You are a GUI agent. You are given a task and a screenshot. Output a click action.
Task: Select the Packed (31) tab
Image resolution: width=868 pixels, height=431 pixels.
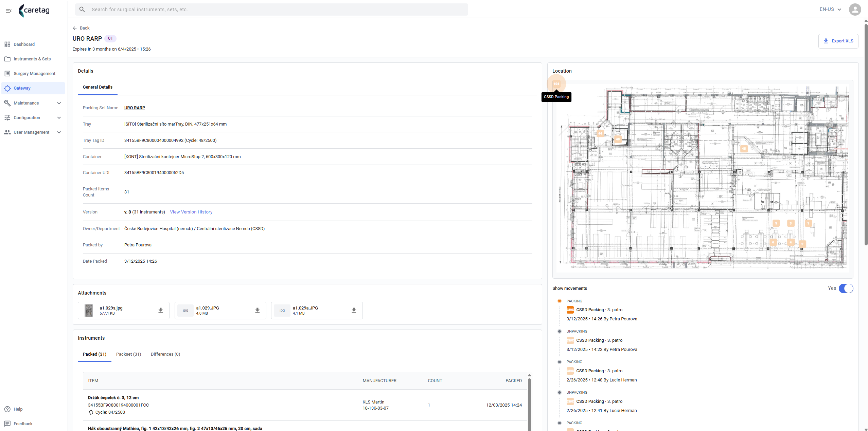(x=94, y=354)
